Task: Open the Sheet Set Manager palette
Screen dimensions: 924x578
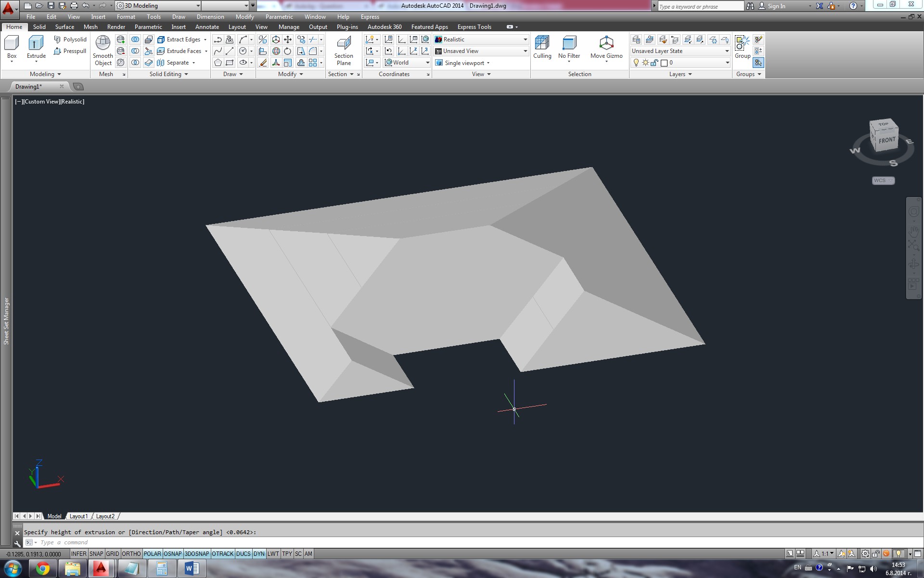Action: 6,321
